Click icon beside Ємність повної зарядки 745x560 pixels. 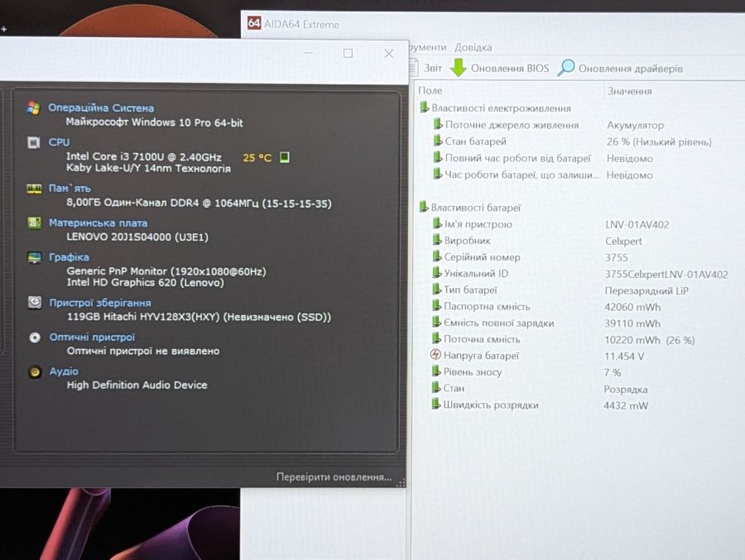pyautogui.click(x=436, y=322)
